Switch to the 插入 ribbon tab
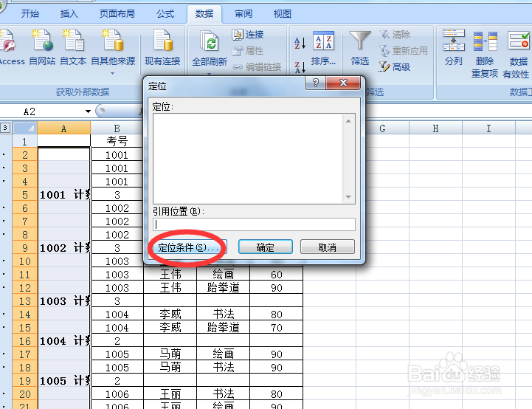 pyautogui.click(x=69, y=14)
